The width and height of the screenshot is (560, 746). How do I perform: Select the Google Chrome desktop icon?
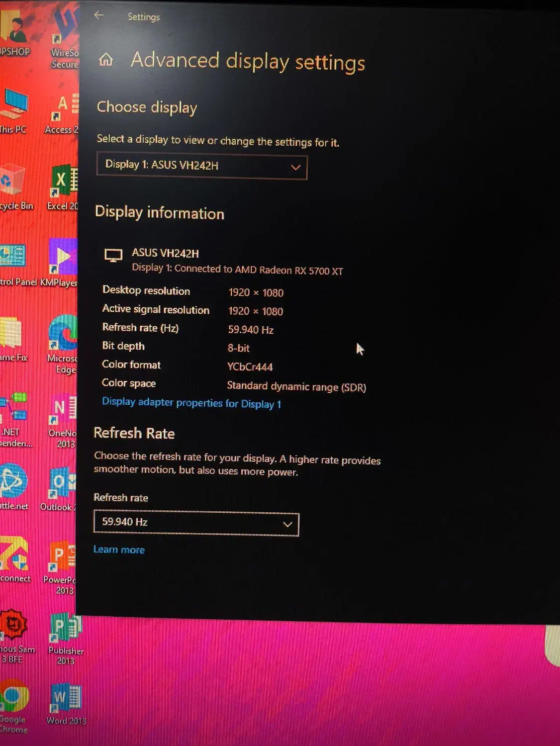[x=14, y=708]
